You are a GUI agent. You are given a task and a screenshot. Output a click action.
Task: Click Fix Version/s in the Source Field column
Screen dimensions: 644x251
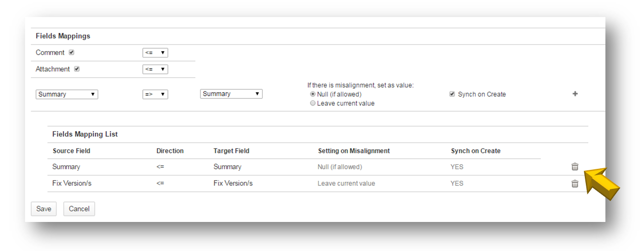[x=72, y=183]
